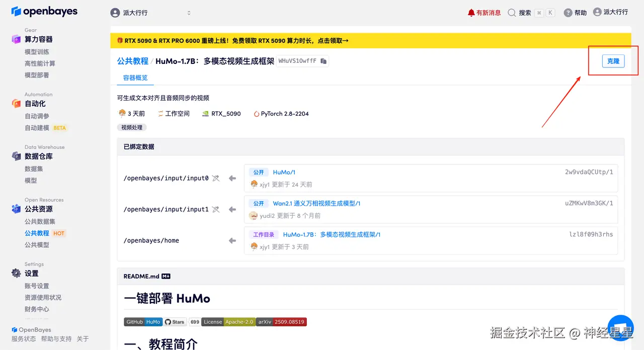The width and height of the screenshot is (644, 350).
Task: Open the HuMo-1.7B working directory link
Action: pos(332,235)
